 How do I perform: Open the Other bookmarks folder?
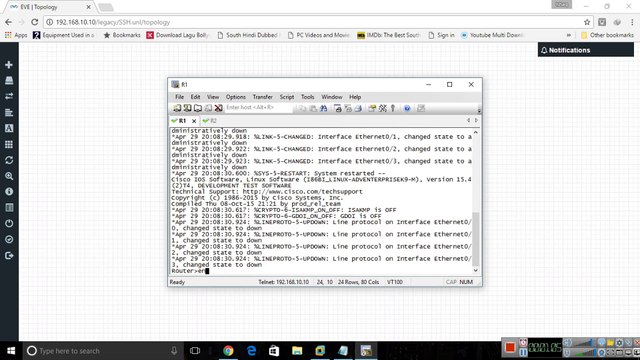click(x=607, y=35)
